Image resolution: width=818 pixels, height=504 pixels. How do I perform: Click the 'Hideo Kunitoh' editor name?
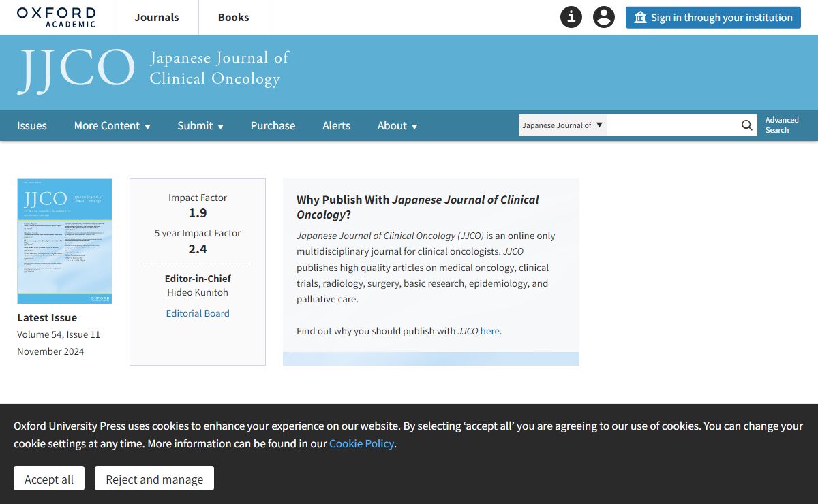click(198, 292)
